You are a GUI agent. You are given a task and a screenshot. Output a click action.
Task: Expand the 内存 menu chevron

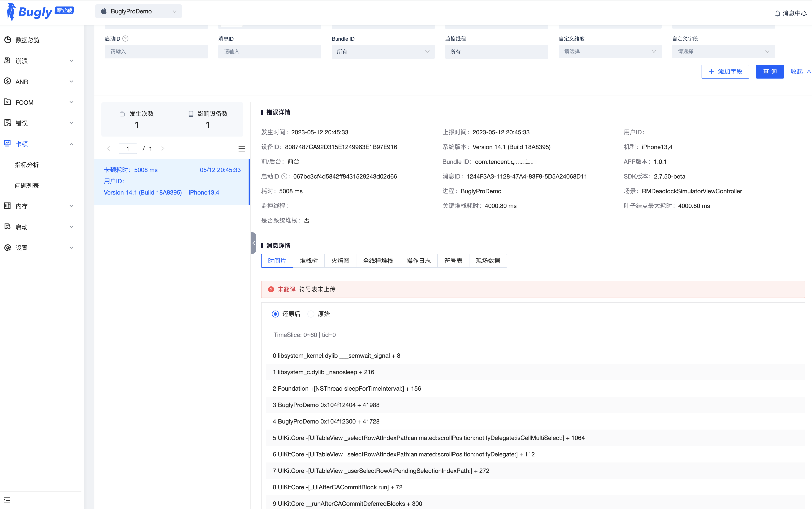71,206
